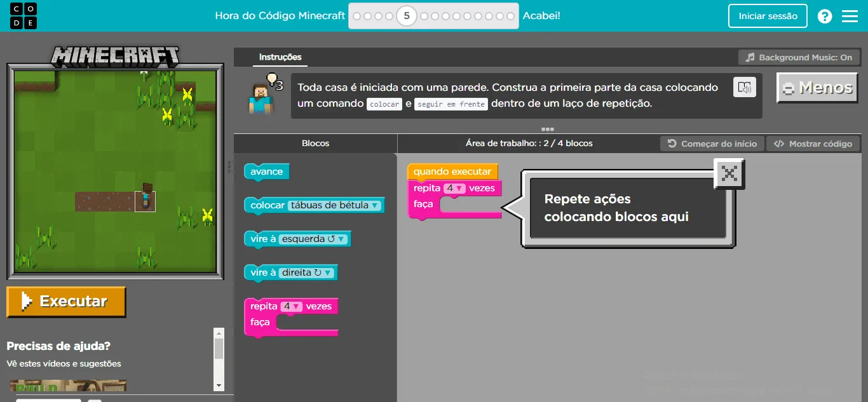Close the 'Repete ações' hint bubble

(729, 173)
